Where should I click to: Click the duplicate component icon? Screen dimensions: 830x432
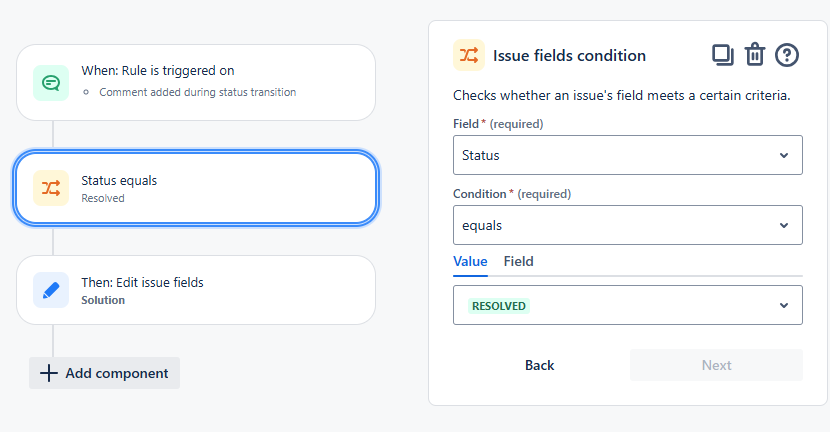click(x=723, y=55)
